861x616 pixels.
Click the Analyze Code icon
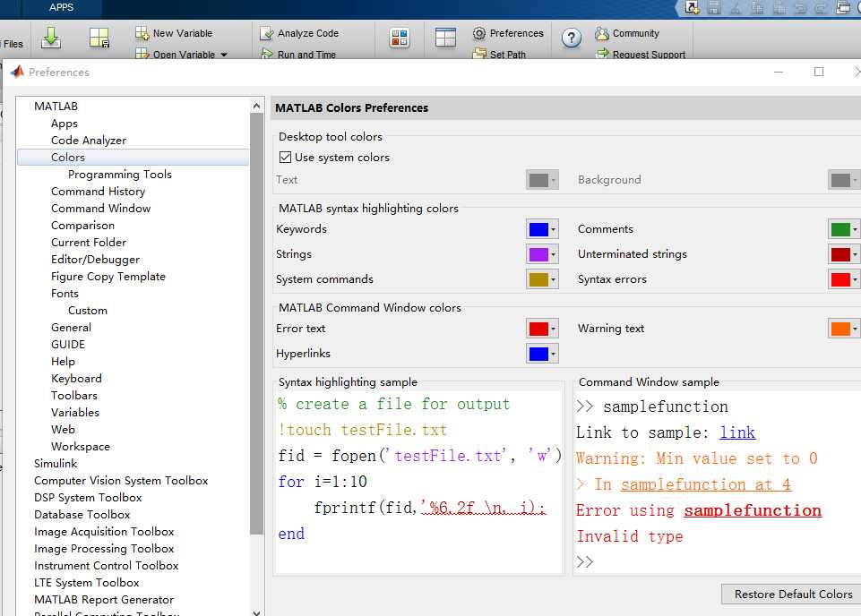(x=267, y=33)
